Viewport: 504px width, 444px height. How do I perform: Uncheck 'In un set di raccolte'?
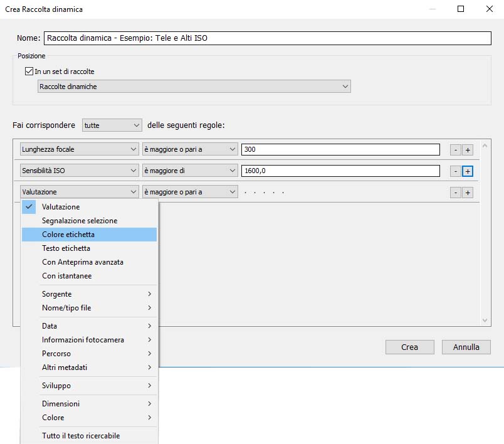[29, 71]
